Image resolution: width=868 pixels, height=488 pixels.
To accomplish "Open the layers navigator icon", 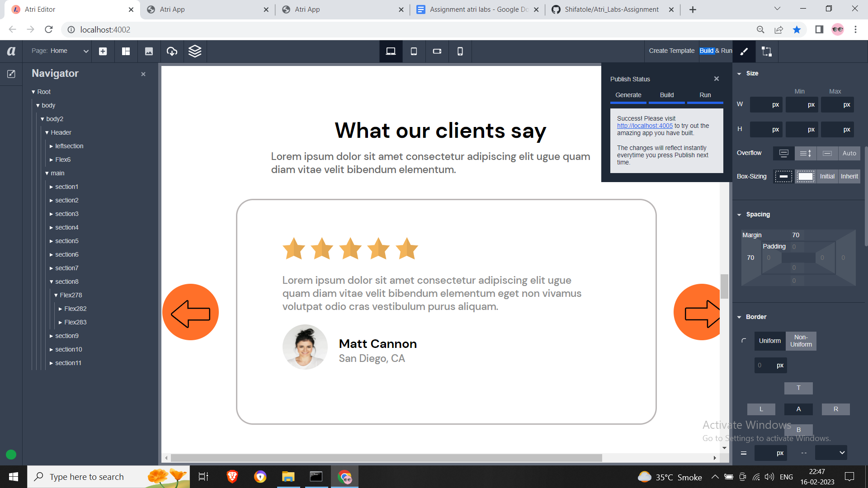I will [195, 52].
